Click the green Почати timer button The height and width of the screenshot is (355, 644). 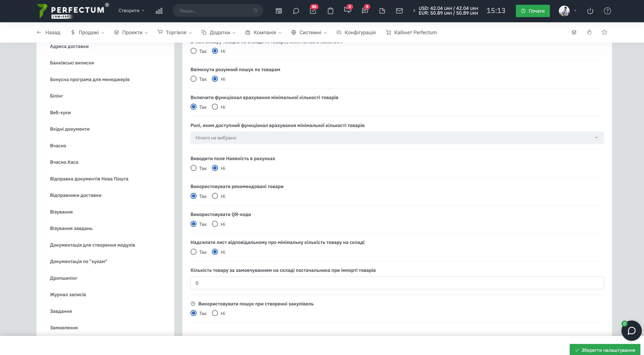533,11
